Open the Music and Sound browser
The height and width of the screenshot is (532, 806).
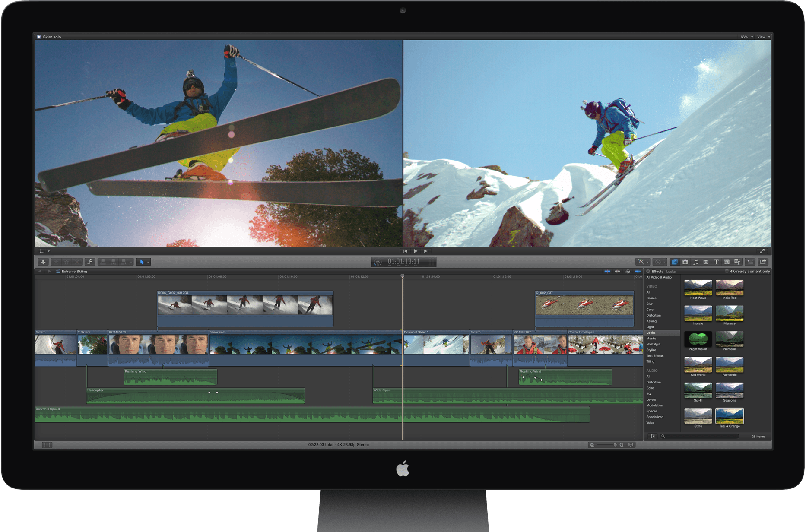696,262
